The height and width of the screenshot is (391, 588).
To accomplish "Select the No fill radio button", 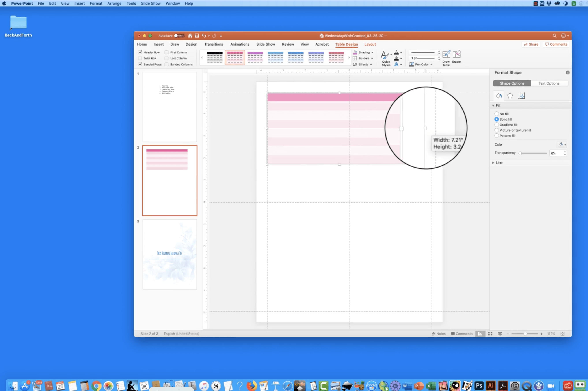I will coord(496,114).
